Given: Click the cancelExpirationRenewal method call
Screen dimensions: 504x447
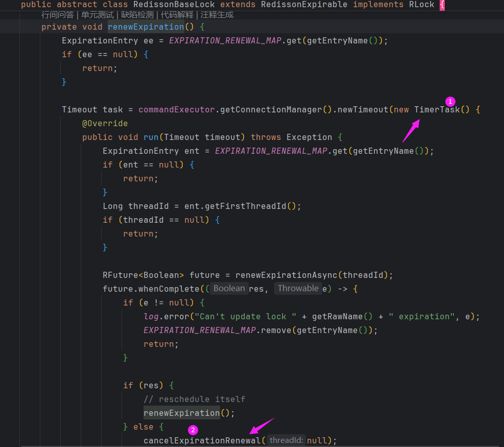Looking at the screenshot, I should pos(202,440).
